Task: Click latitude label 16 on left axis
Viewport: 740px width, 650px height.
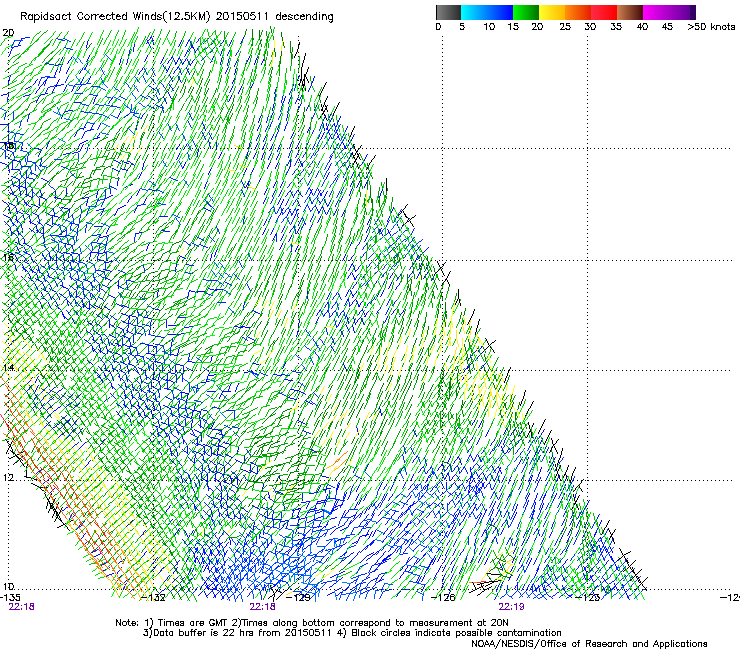Action: coord(8,257)
